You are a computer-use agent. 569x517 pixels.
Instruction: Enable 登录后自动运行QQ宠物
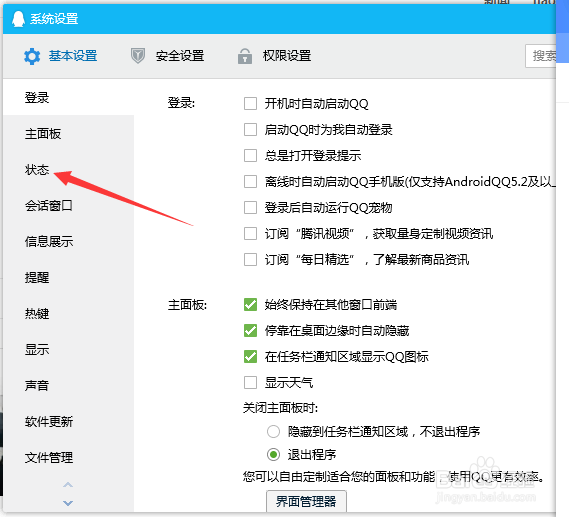click(x=250, y=208)
